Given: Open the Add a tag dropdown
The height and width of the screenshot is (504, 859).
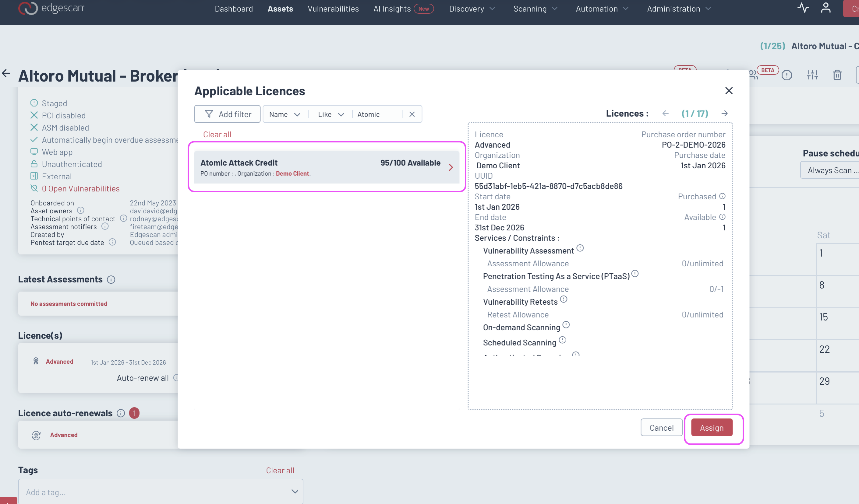Looking at the screenshot, I should pos(161,492).
